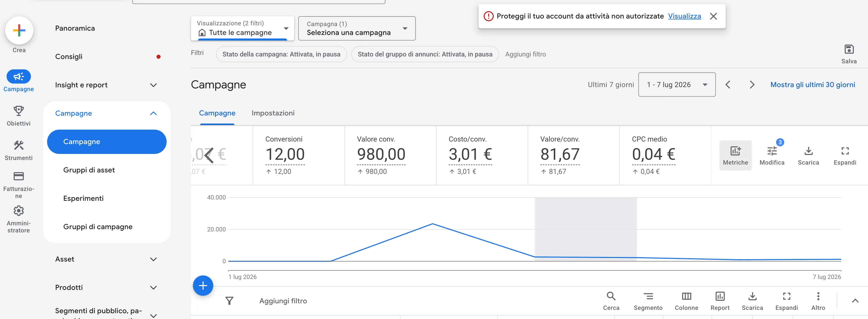Open the Strumenti tools icon
This screenshot has height=319, width=868.
(x=18, y=145)
